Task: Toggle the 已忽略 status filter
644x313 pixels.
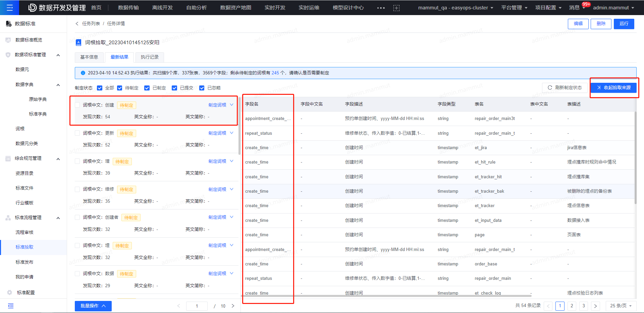Action: [x=202, y=88]
